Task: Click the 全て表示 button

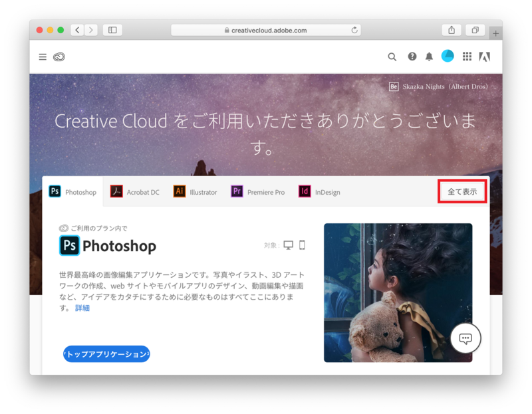Action: (x=462, y=191)
